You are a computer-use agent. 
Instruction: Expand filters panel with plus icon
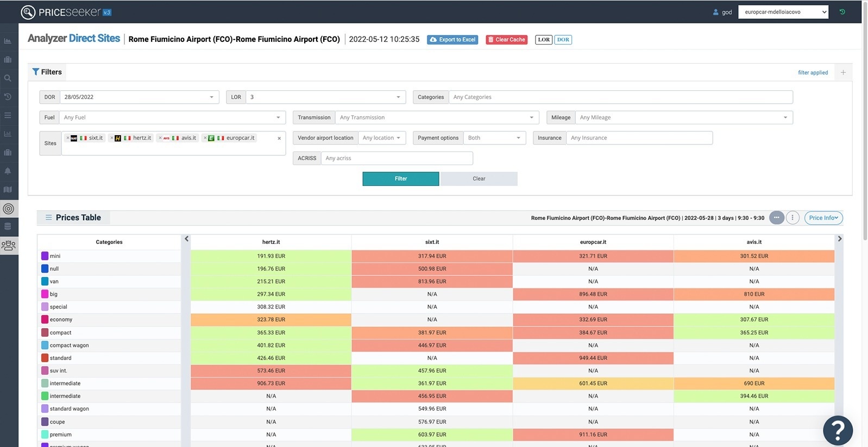click(843, 72)
